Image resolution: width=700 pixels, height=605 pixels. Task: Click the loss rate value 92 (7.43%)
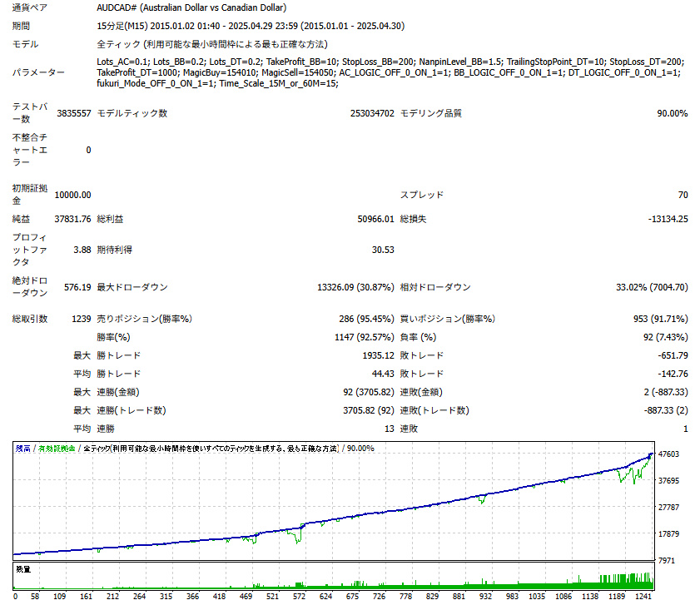666,338
